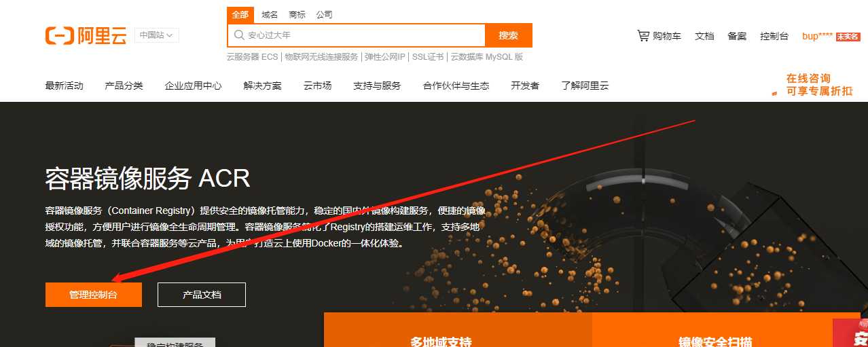
Task: Open the 最新活动 menu
Action: tap(65, 86)
